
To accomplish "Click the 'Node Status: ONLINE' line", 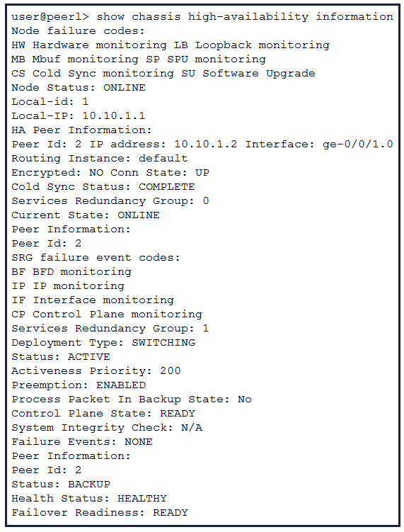I will coord(79,88).
